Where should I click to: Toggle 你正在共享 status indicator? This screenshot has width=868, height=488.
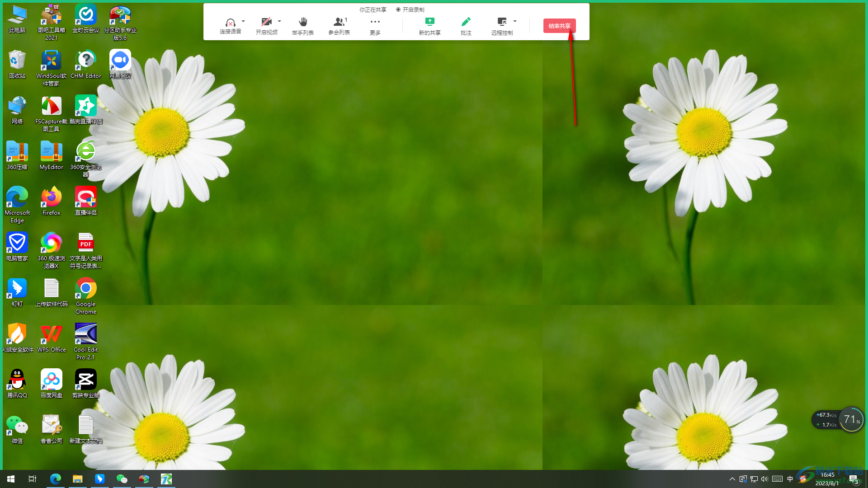[373, 9]
